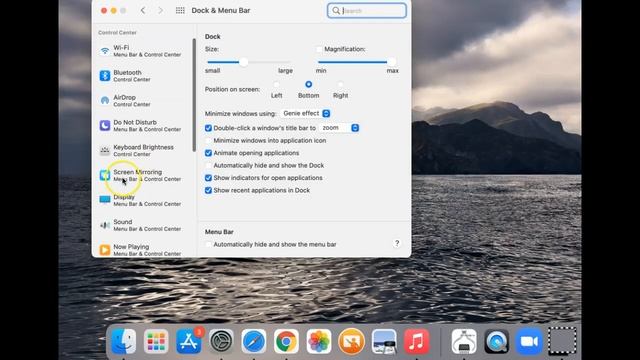
Task: Open Google Chrome from the Dock
Action: pyautogui.click(x=286, y=341)
